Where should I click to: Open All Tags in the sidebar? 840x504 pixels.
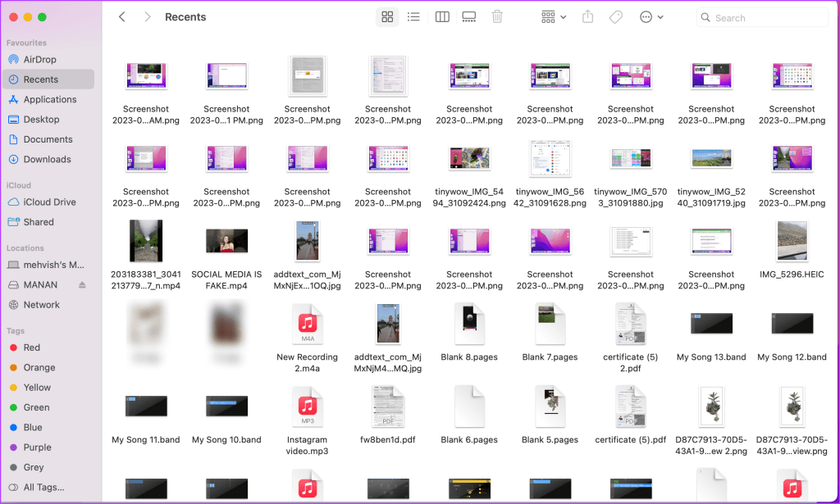(x=48, y=488)
